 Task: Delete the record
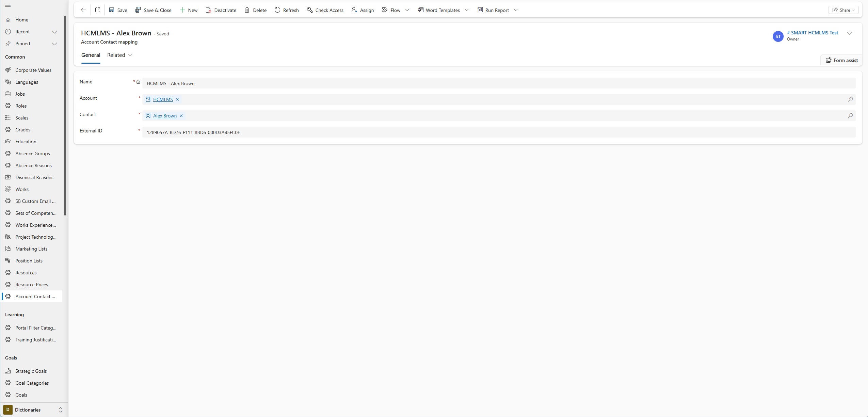click(255, 10)
